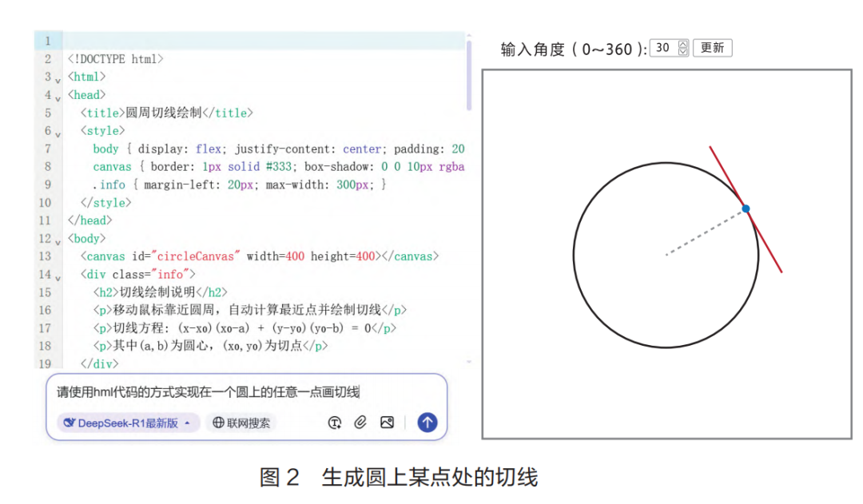Collapse the div info block on line 14
This screenshot has height=504, width=863.
[x=58, y=279]
